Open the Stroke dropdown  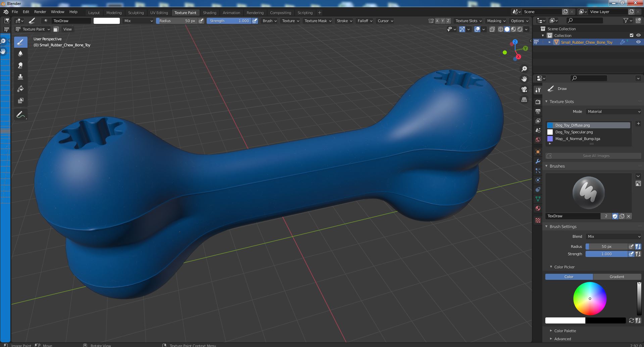click(344, 21)
